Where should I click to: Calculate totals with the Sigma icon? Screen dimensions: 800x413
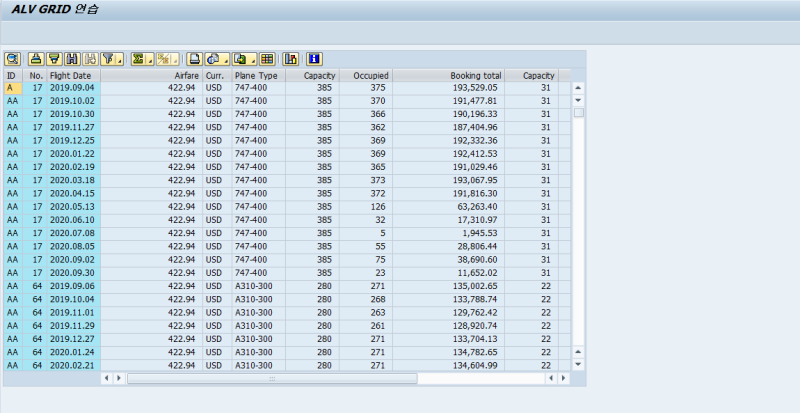(138, 59)
